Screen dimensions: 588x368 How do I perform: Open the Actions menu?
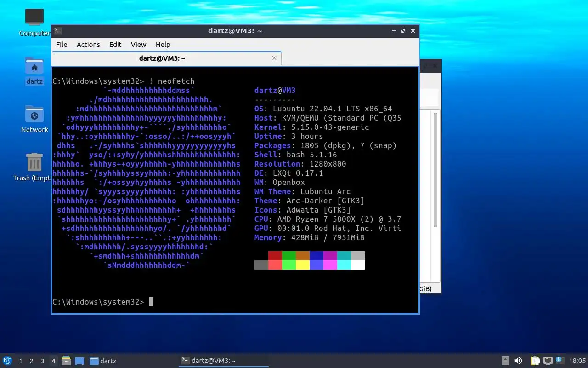(88, 45)
